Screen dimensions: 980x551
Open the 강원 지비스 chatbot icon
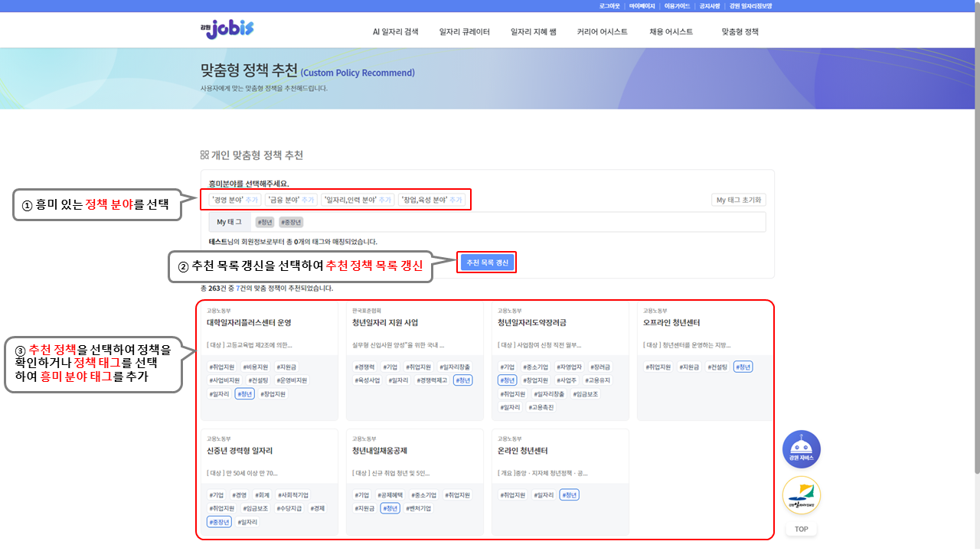click(802, 449)
